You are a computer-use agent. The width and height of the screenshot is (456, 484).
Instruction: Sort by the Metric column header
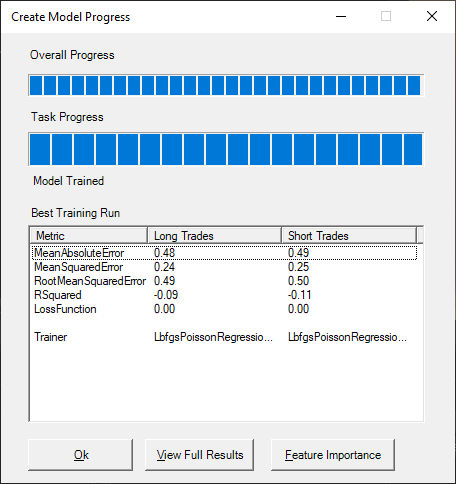tap(89, 236)
